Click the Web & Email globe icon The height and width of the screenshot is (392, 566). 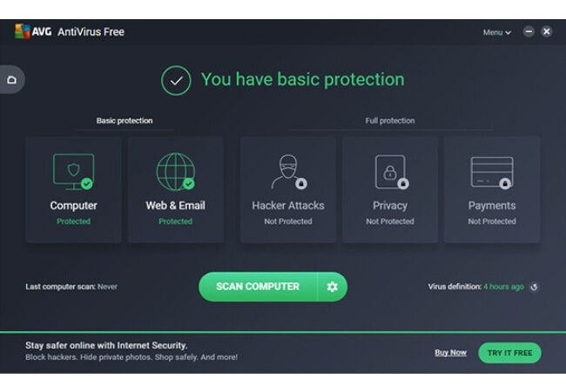tap(176, 172)
